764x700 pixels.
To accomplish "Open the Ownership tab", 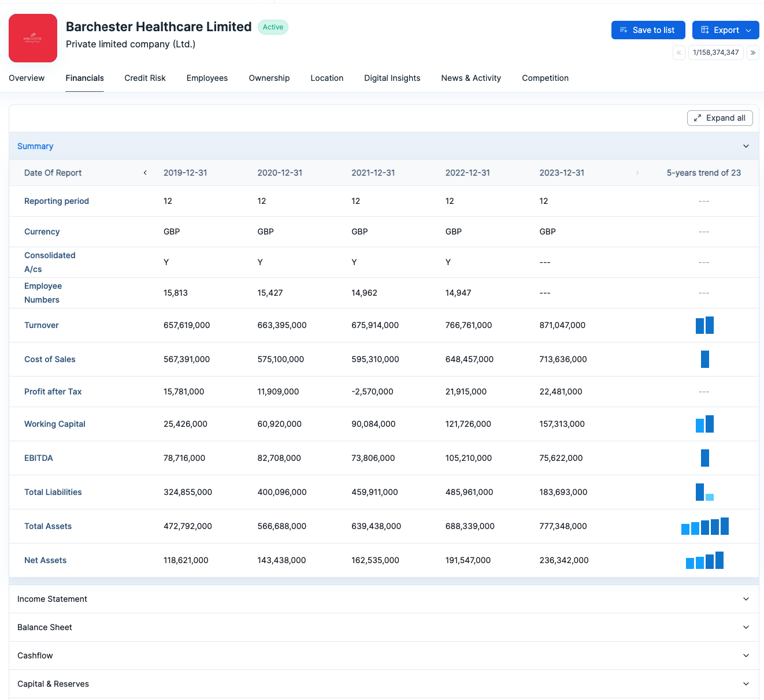I will pyautogui.click(x=269, y=78).
